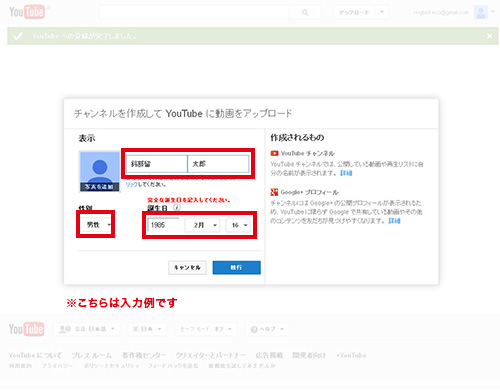Open the blue link below the name fields
This screenshot has height=390, width=500.
131,184
